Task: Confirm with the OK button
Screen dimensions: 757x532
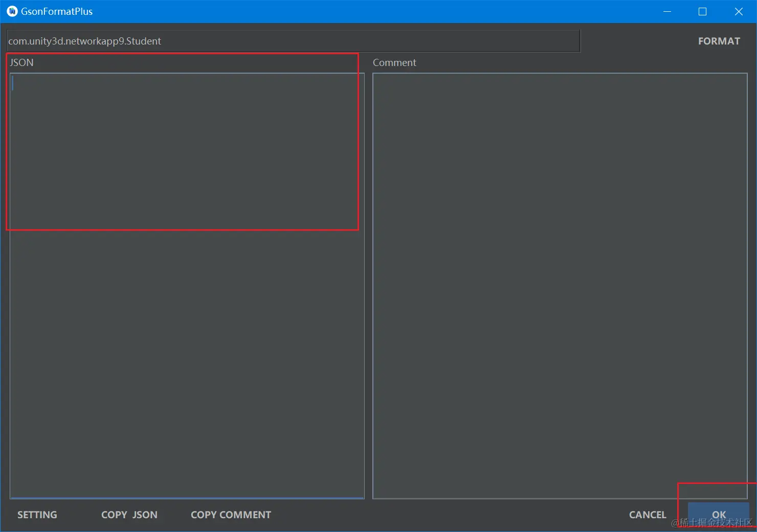Action: tap(719, 515)
